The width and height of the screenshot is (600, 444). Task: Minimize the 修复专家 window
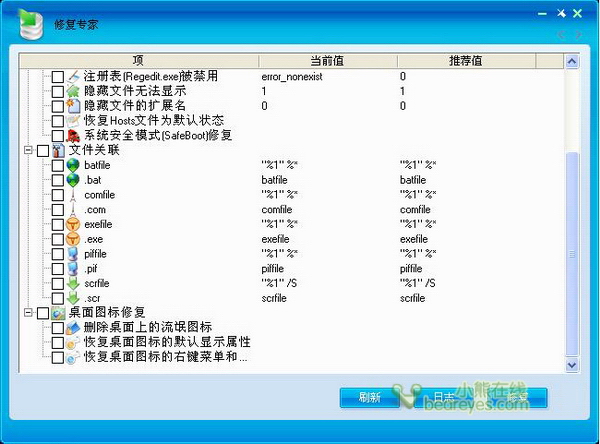[542, 14]
